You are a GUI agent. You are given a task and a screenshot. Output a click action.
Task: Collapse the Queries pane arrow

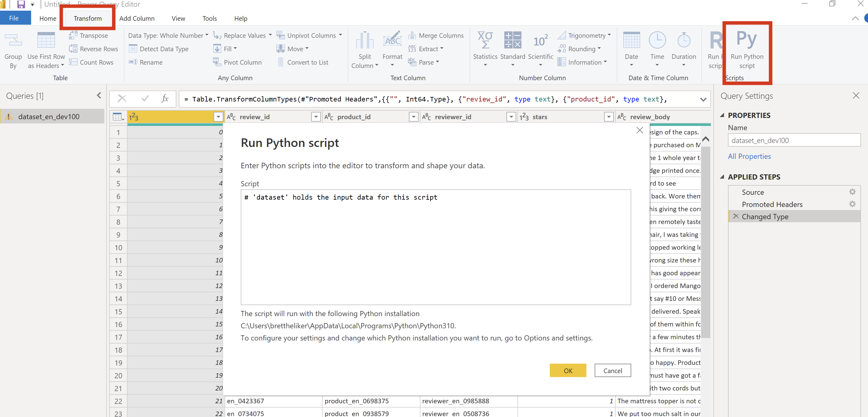tap(99, 96)
